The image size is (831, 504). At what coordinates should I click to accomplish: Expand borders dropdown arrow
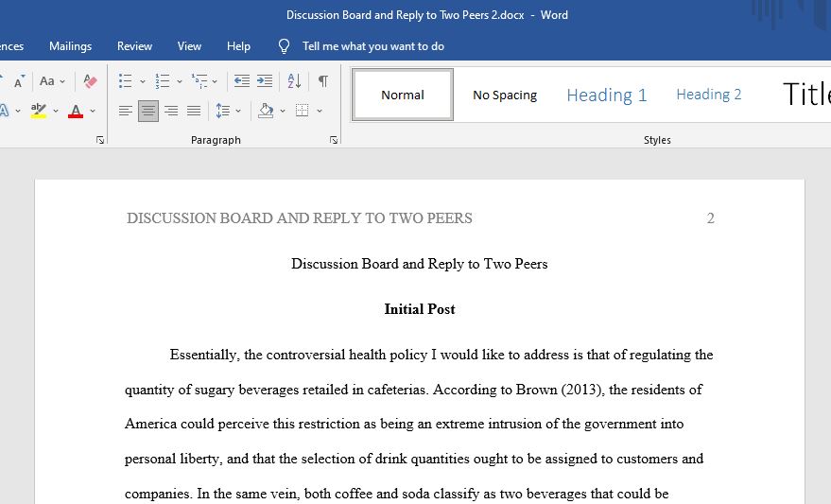coord(320,112)
